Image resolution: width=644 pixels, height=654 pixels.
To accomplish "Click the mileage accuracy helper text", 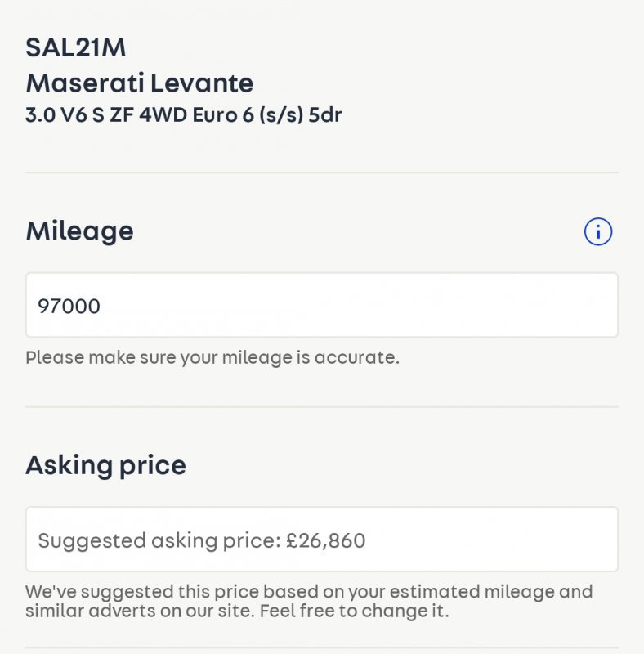I will point(212,357).
